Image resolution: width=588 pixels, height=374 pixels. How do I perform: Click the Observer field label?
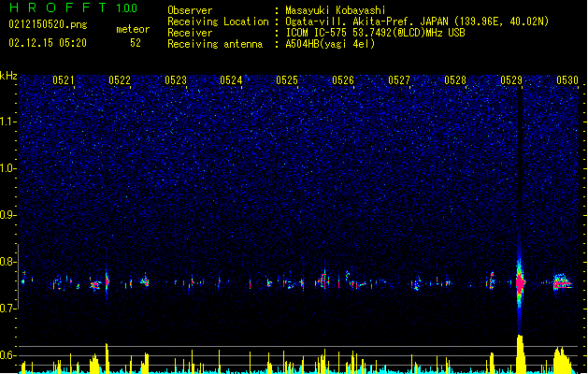click(x=190, y=10)
